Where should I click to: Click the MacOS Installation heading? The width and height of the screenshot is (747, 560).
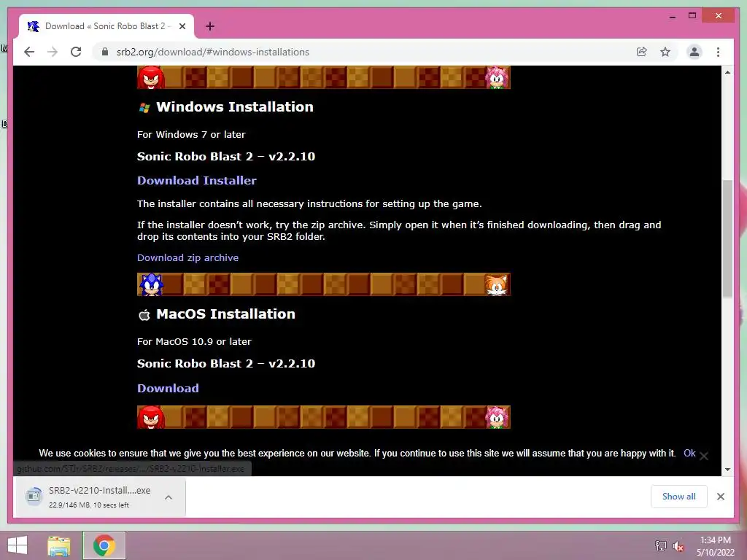[226, 314]
